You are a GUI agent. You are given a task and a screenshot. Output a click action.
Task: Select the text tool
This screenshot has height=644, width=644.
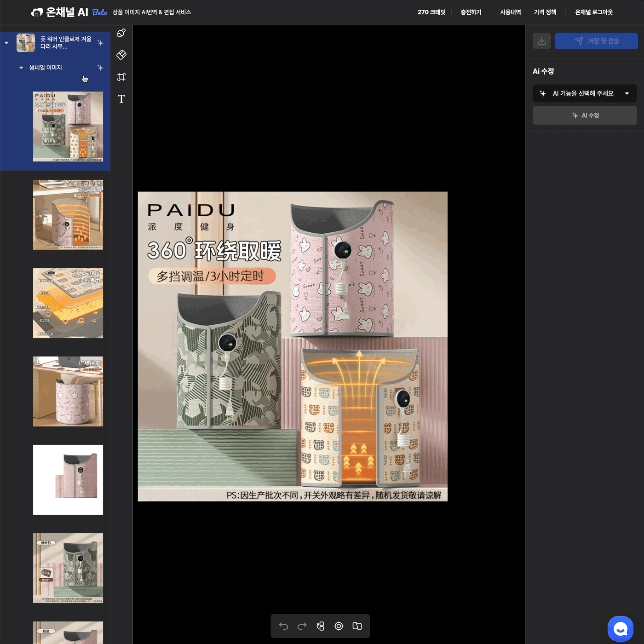[121, 99]
